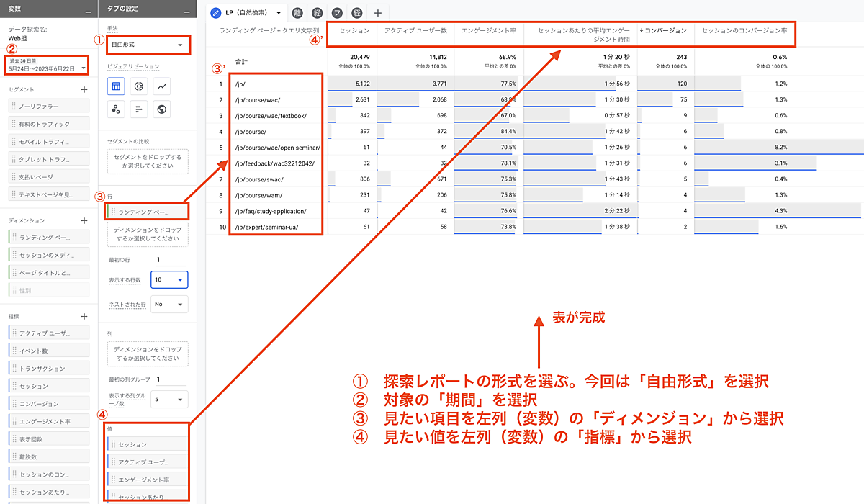
Task: Select the table visualization icon
Action: click(115, 86)
